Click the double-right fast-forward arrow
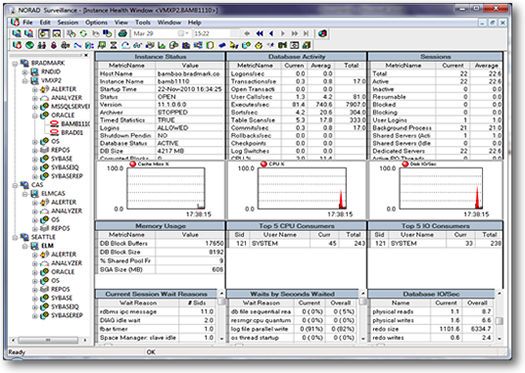 pos(295,33)
